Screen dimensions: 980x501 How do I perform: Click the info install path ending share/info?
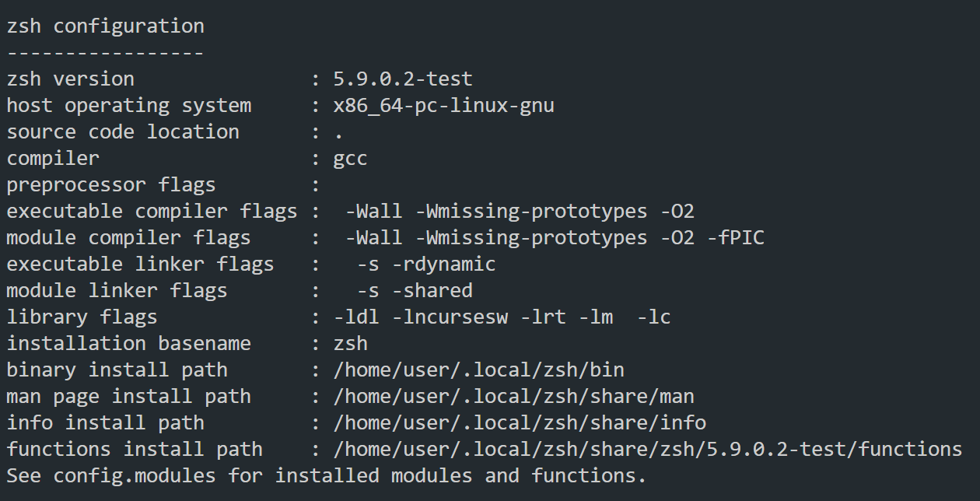click(520, 422)
